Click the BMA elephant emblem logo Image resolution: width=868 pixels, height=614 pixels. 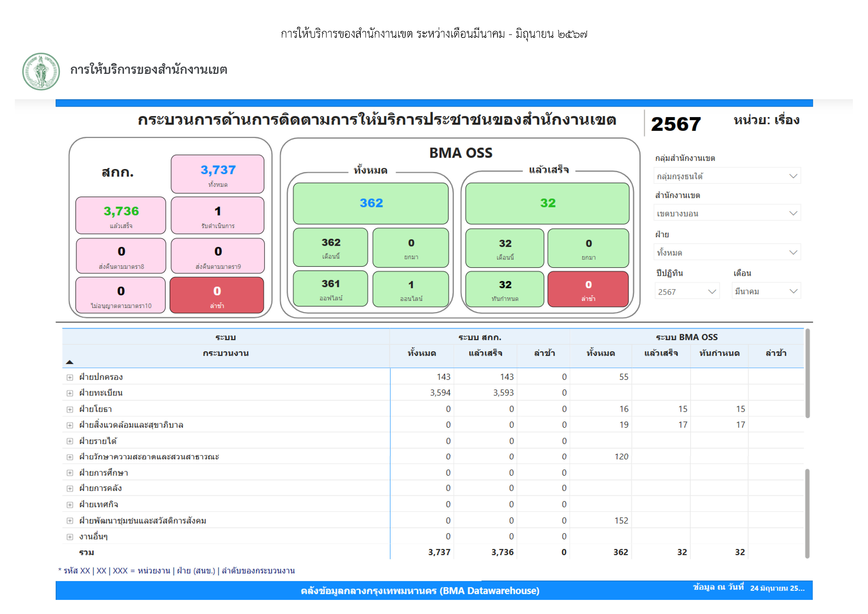click(x=41, y=72)
